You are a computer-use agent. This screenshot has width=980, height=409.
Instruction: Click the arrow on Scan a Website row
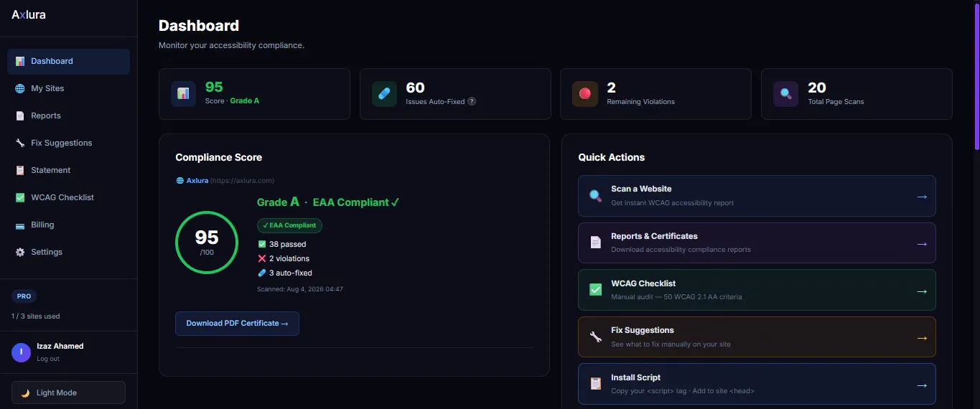point(922,197)
